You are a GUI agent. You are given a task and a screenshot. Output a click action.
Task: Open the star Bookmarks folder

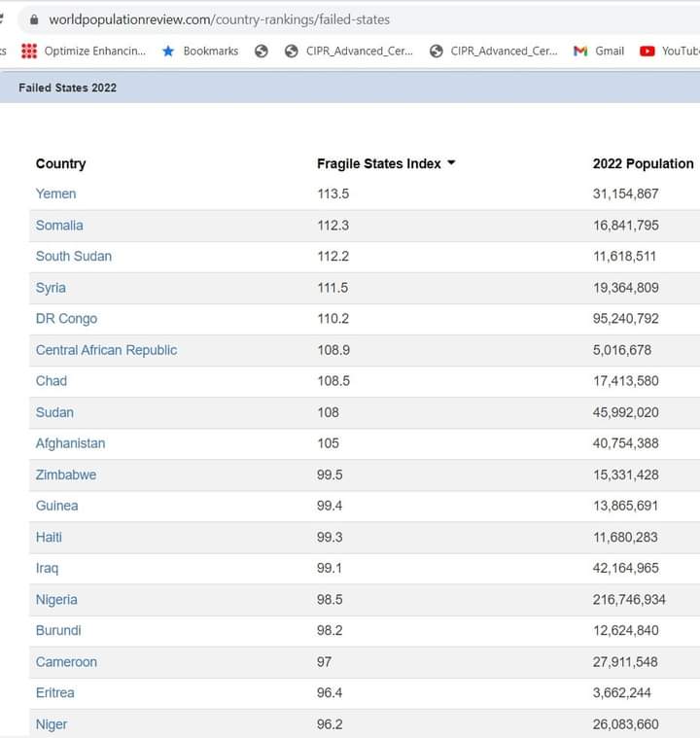(200, 51)
